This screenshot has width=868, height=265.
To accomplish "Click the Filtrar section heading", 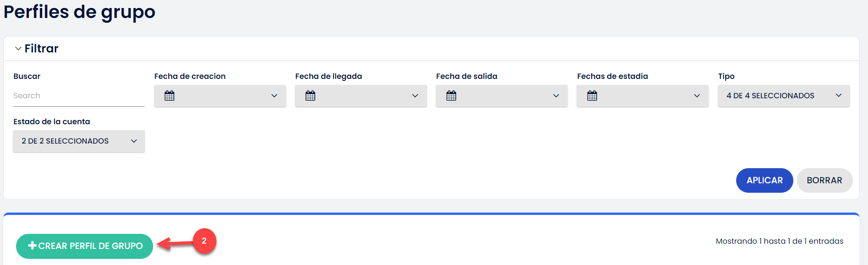I will coord(42,49).
